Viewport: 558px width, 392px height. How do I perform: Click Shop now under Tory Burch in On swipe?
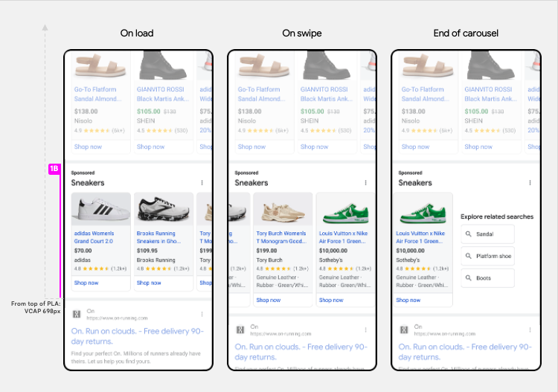[269, 301]
